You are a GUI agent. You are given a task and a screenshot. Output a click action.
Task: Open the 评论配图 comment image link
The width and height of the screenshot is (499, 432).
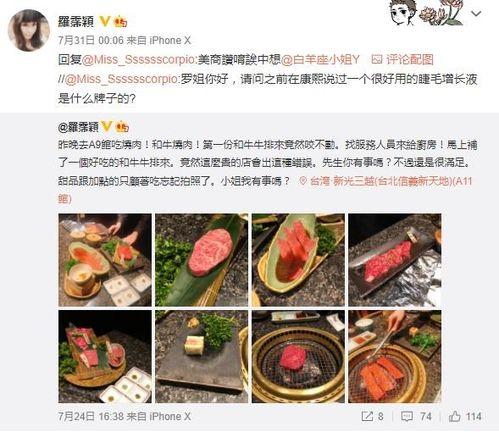pos(403,60)
